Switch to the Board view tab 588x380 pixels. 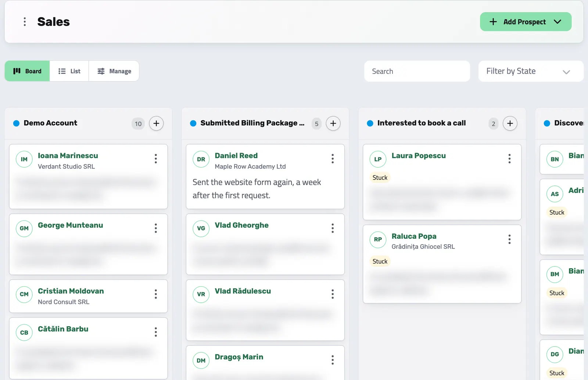click(27, 71)
